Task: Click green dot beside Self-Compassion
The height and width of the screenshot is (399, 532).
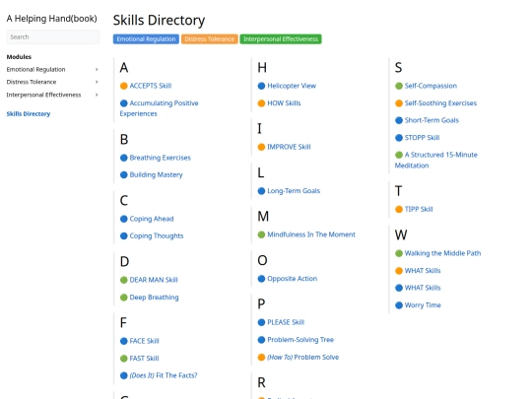Action: 399,86
